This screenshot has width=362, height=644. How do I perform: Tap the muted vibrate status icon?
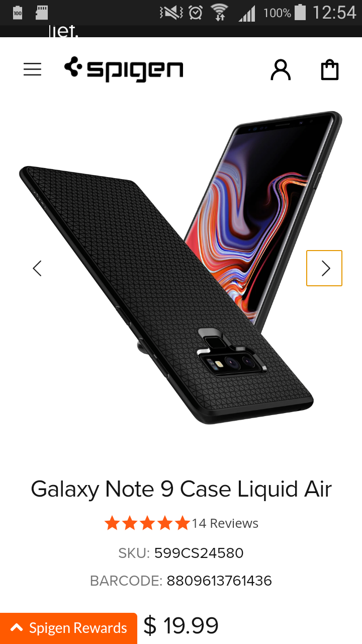click(x=171, y=13)
